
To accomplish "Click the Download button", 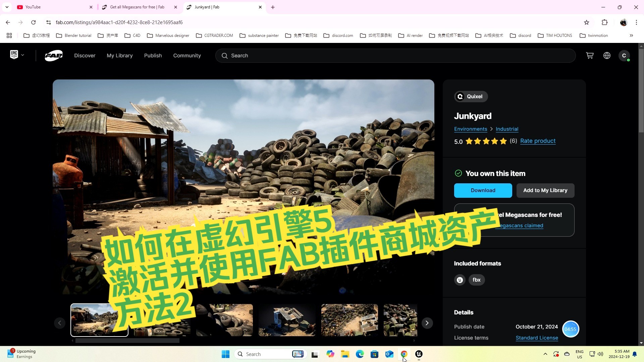I will [x=483, y=190].
